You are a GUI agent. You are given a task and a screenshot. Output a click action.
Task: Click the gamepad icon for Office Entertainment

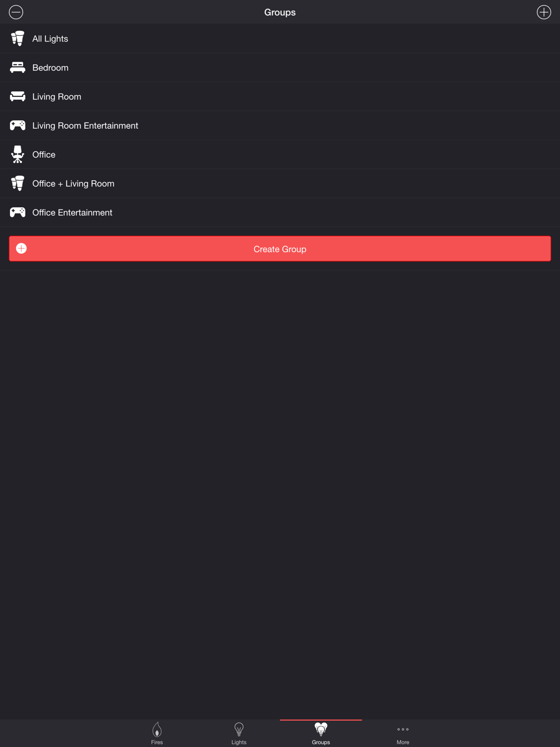tap(17, 212)
